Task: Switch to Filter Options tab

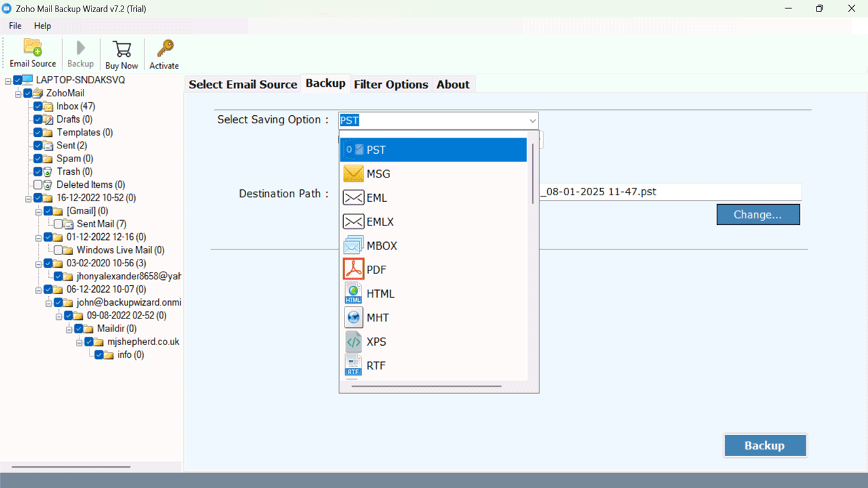Action: (x=391, y=84)
